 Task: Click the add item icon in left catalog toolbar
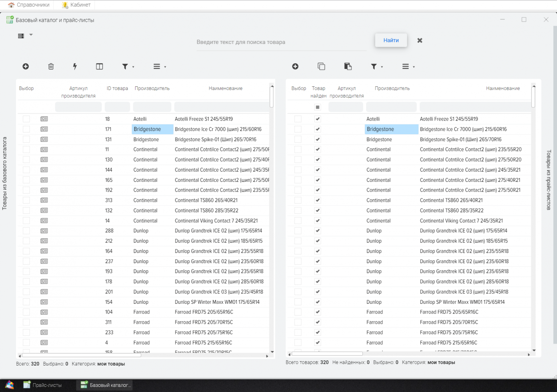click(x=26, y=66)
